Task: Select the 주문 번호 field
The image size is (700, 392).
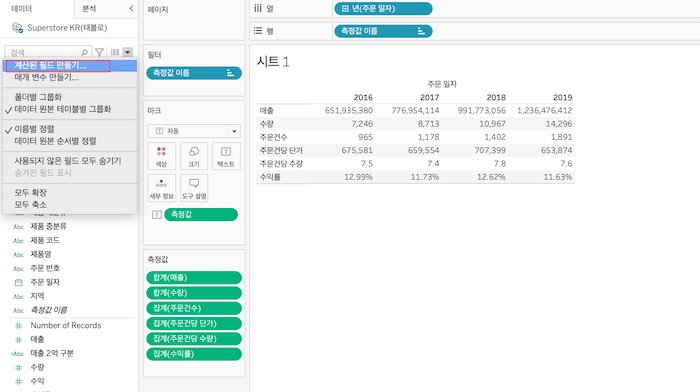Action: pyautogui.click(x=45, y=268)
